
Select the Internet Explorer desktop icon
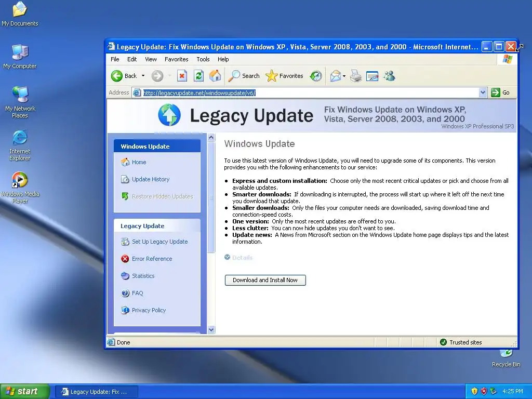coord(20,145)
